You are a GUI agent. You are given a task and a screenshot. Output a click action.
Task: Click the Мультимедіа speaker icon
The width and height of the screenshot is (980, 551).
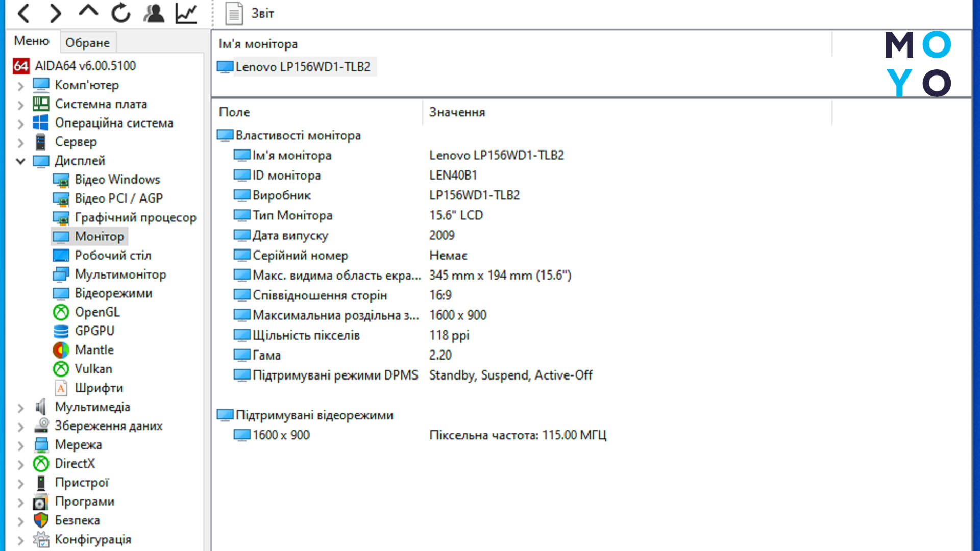point(41,407)
